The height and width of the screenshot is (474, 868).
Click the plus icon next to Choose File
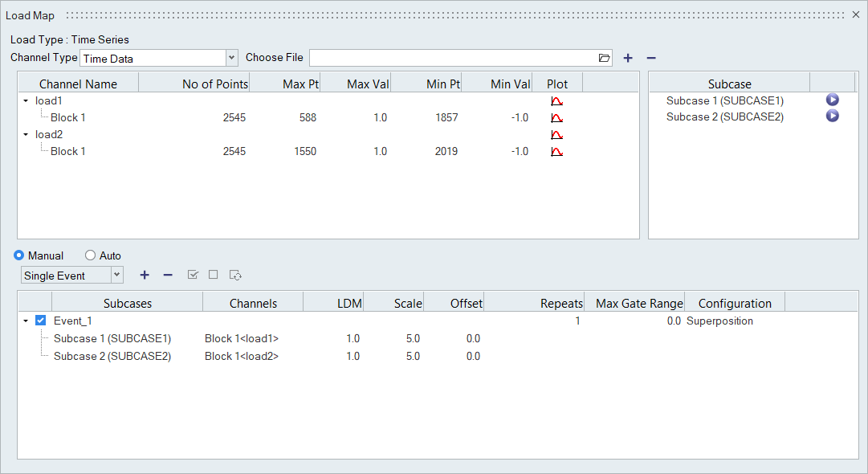pos(628,58)
